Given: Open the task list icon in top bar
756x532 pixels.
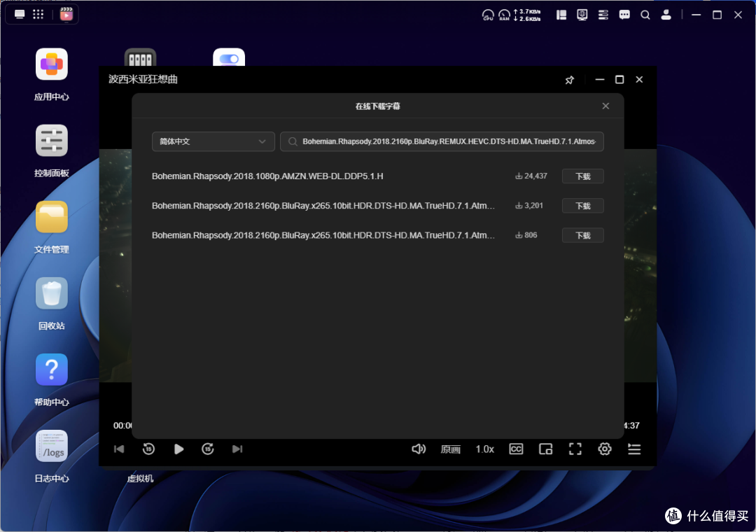Looking at the screenshot, I should (x=603, y=15).
